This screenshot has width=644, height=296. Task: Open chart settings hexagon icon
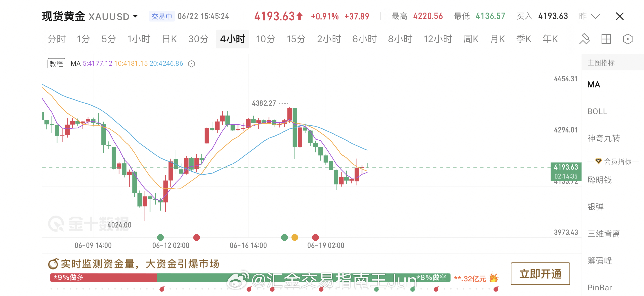tap(628, 39)
